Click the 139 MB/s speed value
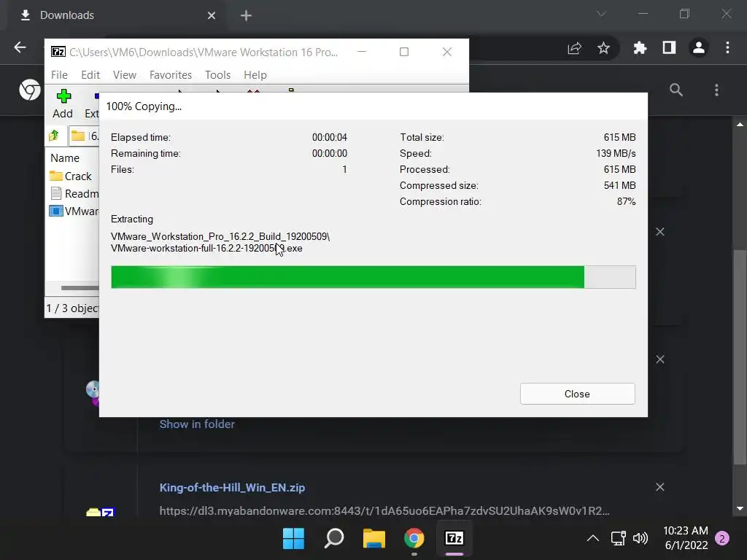This screenshot has width=747, height=560. (x=616, y=153)
